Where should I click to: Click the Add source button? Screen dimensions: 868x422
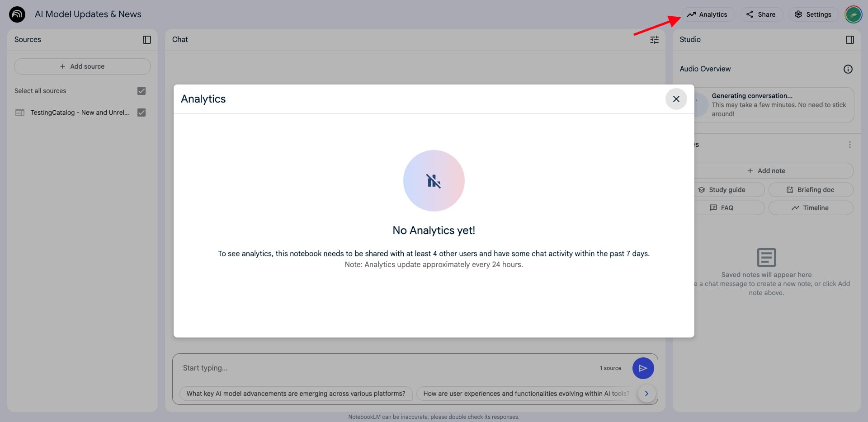pos(82,66)
